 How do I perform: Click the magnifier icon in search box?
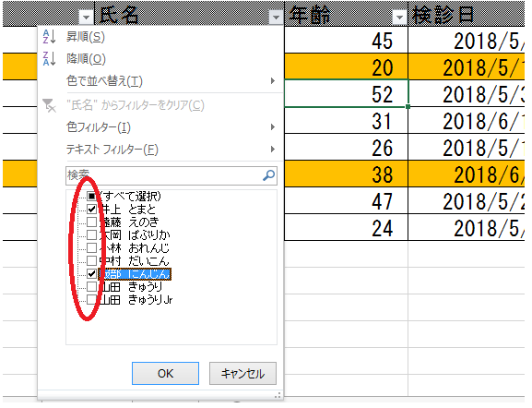268,175
